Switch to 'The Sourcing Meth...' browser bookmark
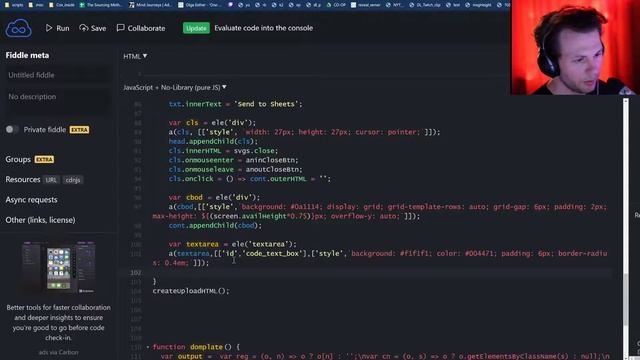This screenshot has height=360, width=640. pos(101,5)
